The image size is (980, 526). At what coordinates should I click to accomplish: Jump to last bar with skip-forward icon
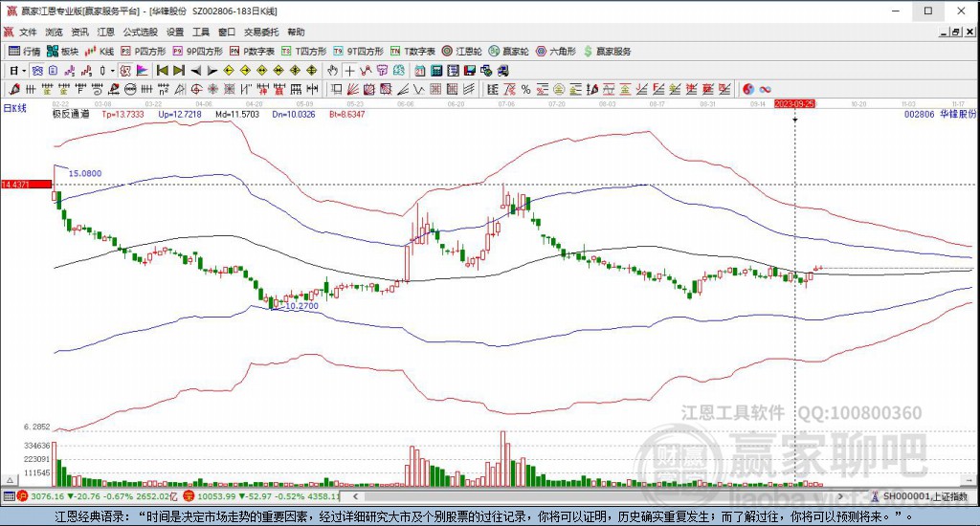click(179, 71)
